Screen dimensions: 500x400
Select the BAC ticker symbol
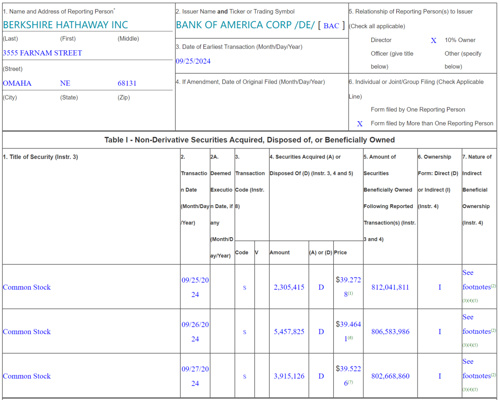331,26
